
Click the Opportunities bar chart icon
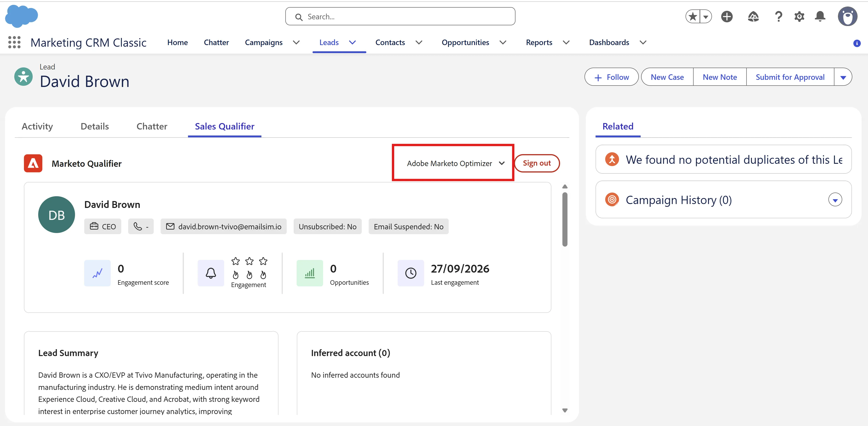click(x=310, y=273)
